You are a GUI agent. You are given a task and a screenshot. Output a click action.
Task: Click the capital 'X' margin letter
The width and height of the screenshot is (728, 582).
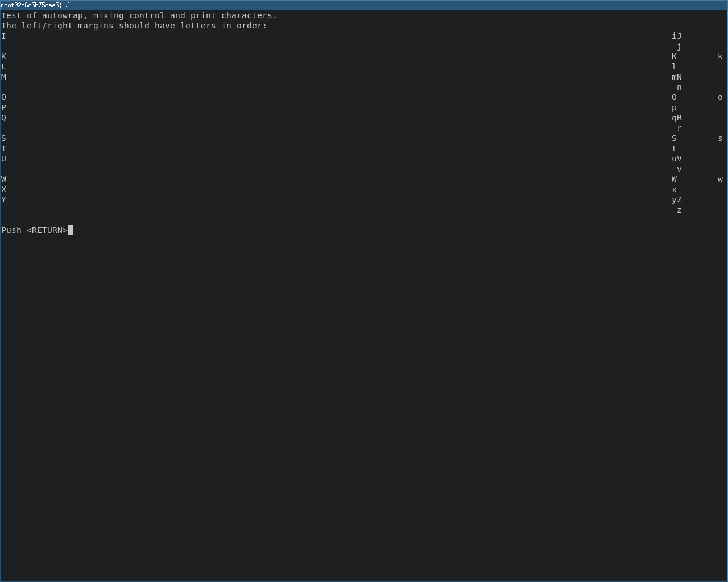pos(3,189)
